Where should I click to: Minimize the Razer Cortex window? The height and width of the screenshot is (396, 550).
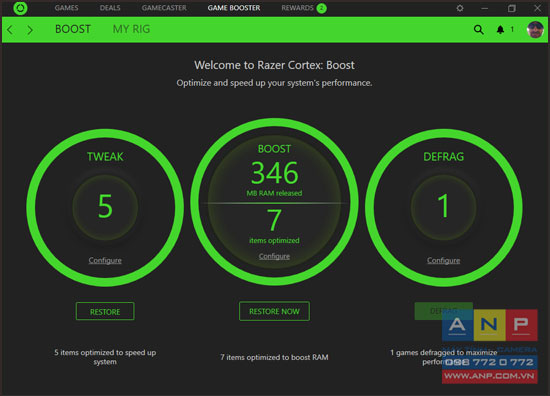click(484, 8)
